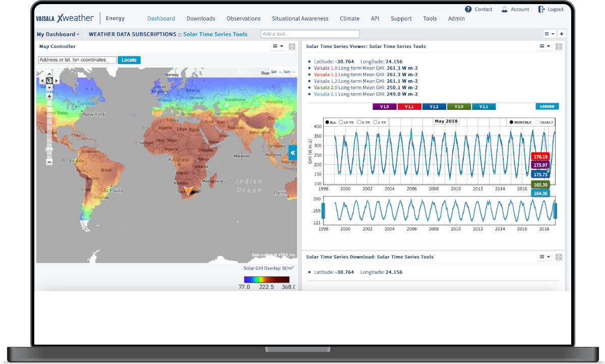Open the Downloads menu item
605x364 pixels.
[201, 19]
